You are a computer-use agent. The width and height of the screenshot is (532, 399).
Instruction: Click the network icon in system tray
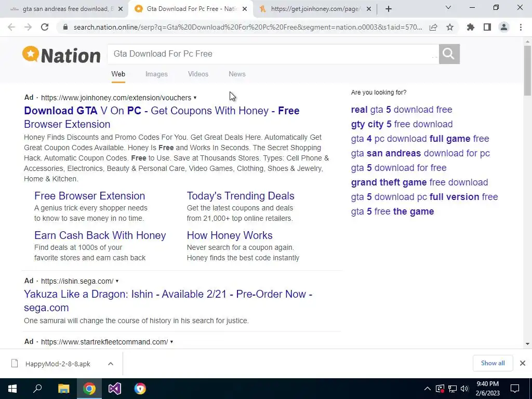tap(453, 389)
